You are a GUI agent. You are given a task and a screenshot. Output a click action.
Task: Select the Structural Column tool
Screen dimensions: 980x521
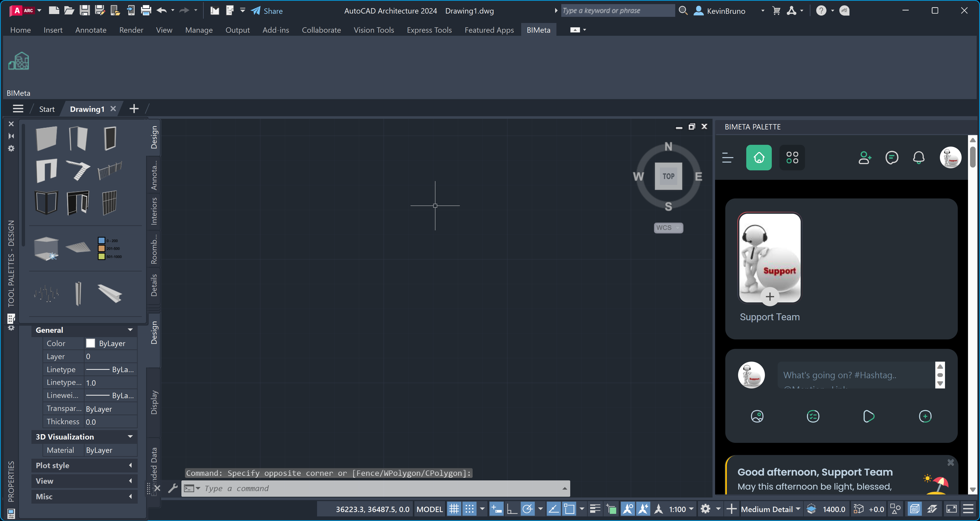[x=78, y=294]
